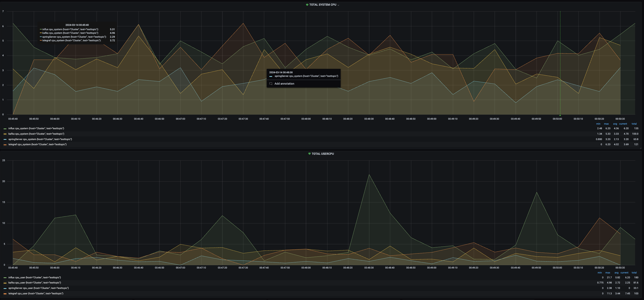Image resolution: width=644 pixels, height=300 pixels.
Task: Open color swatch for influx cpu_user series
Action: tap(5, 278)
